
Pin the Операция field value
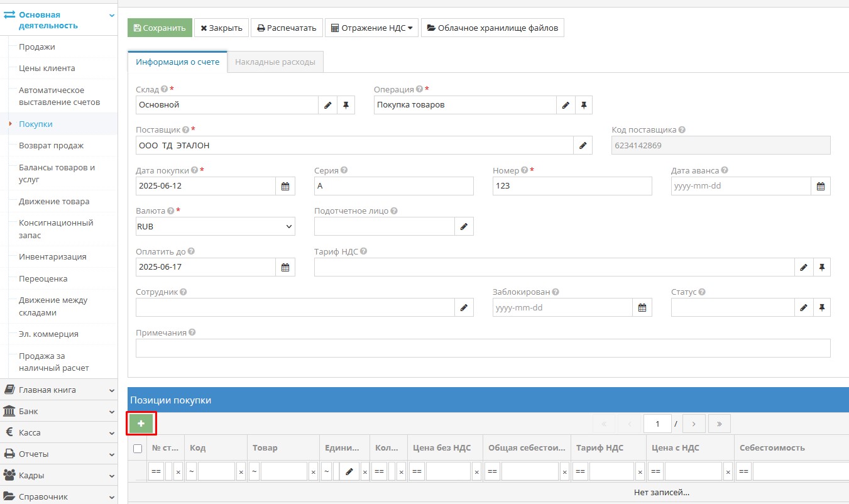[583, 105]
